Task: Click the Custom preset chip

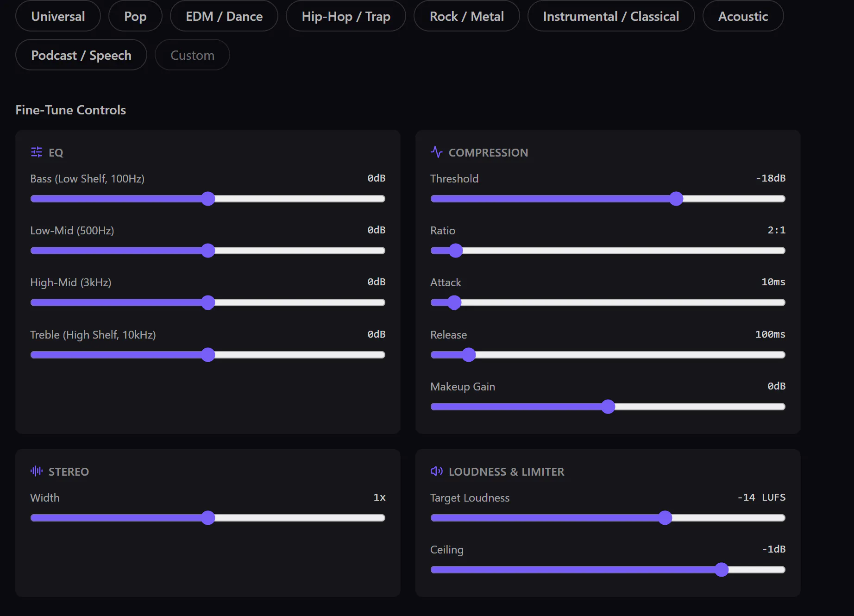Action: [x=192, y=55]
